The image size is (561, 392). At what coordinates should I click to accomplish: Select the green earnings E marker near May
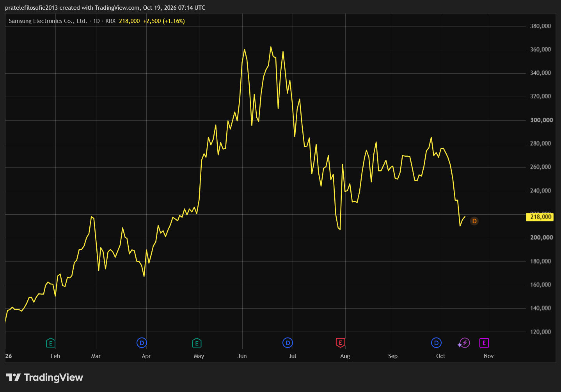click(197, 343)
